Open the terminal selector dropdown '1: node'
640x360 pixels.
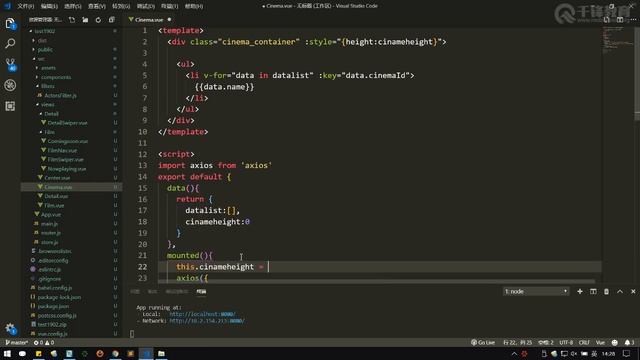coord(536,291)
